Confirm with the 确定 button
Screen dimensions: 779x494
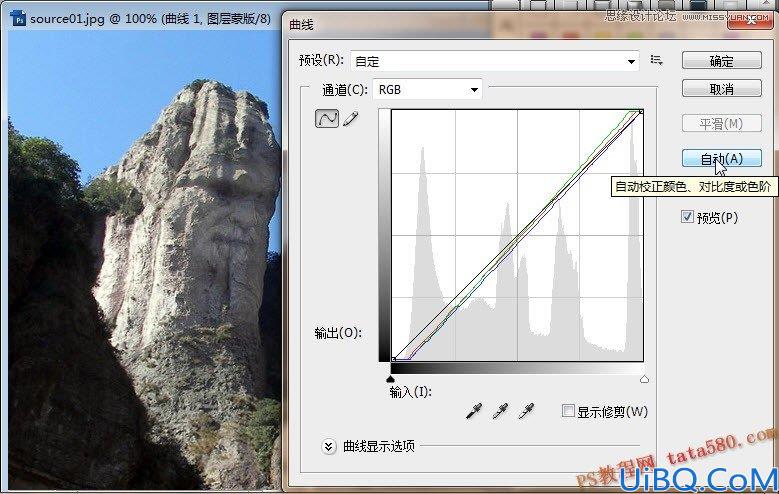coord(721,61)
